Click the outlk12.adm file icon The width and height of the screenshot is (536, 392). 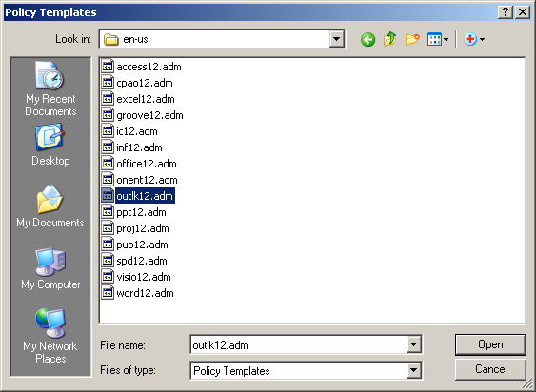[108, 196]
